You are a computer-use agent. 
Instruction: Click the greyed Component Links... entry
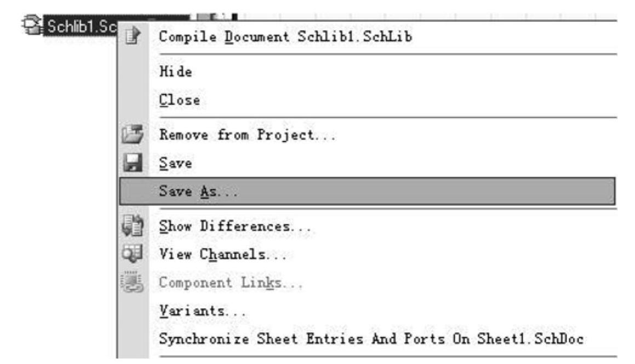coord(231,282)
